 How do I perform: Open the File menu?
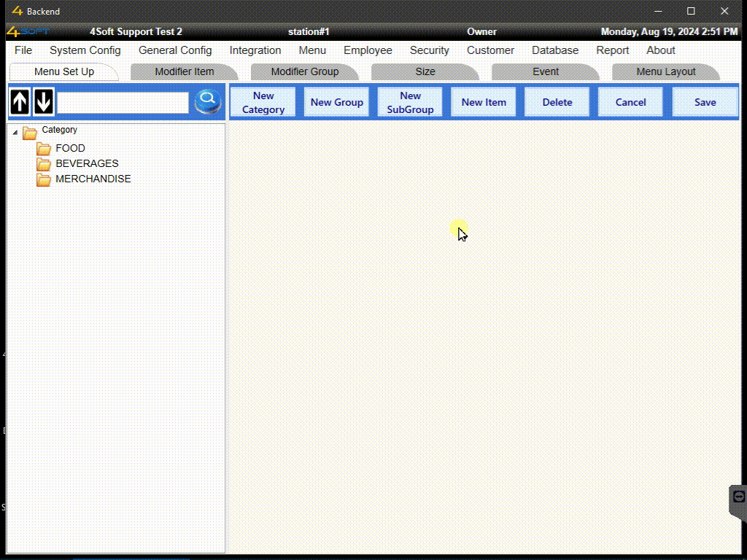point(23,50)
